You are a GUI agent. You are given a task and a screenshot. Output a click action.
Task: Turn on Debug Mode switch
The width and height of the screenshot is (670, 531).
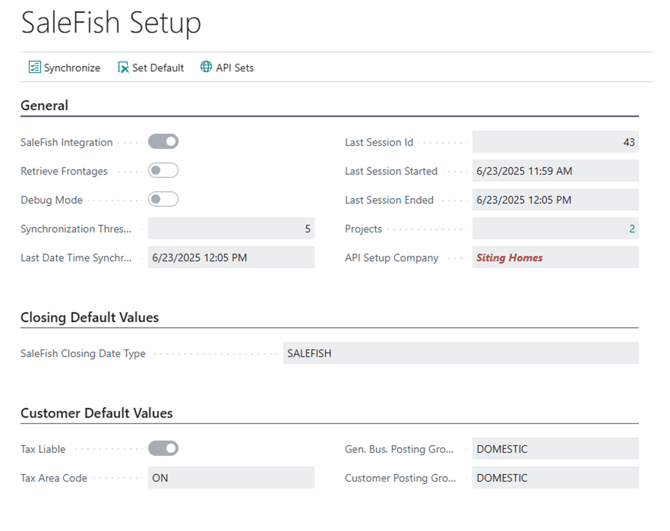coord(163,199)
